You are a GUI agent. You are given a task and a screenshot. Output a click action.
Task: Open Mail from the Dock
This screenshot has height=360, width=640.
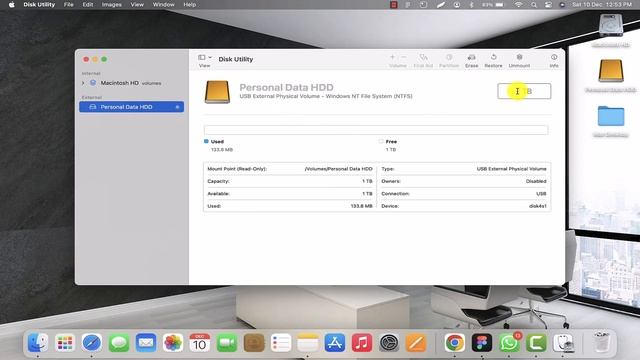146,342
